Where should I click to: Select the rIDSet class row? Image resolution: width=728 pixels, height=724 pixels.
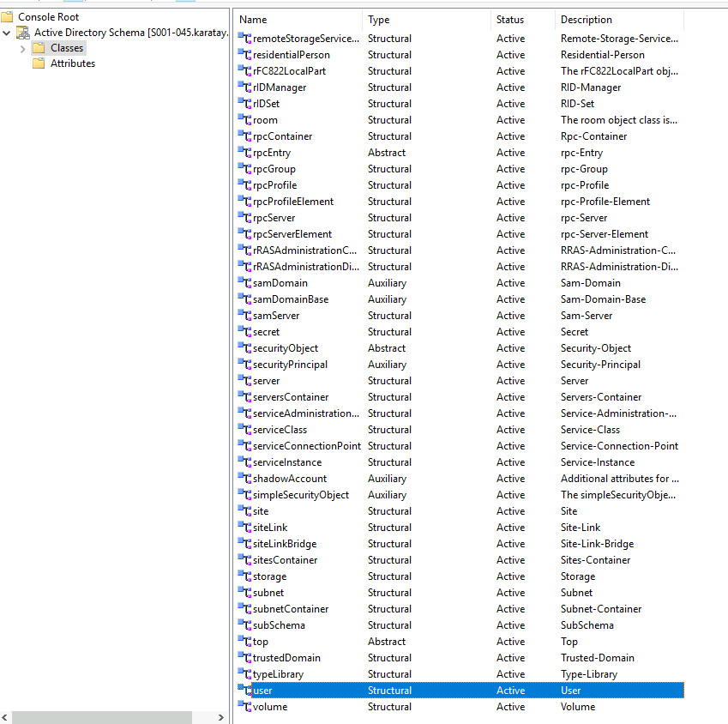[x=460, y=103]
